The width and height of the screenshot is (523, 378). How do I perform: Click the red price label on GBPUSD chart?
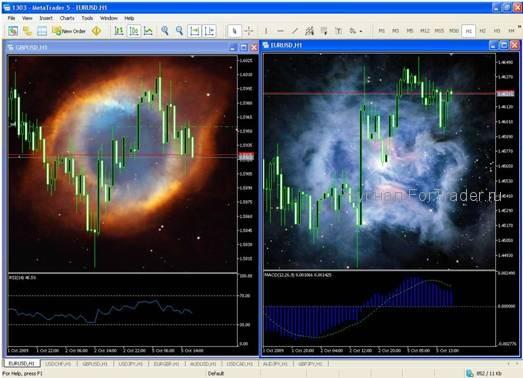coord(246,156)
